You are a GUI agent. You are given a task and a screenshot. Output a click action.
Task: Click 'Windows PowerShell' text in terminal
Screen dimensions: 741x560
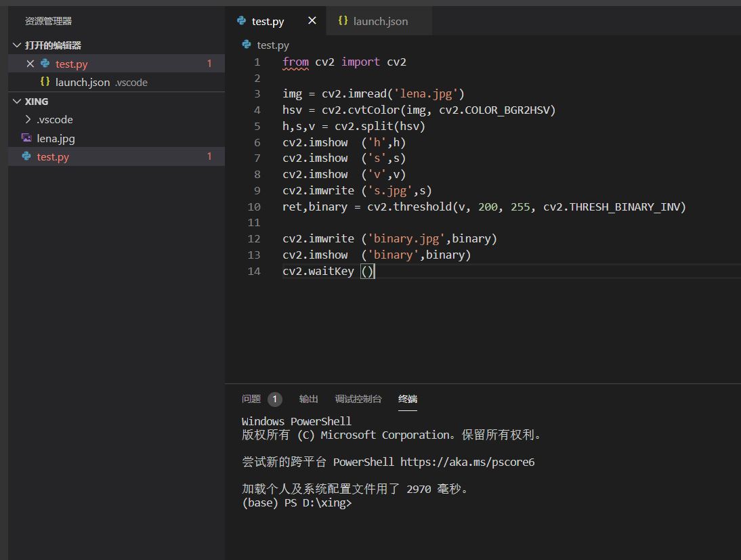pos(296,421)
